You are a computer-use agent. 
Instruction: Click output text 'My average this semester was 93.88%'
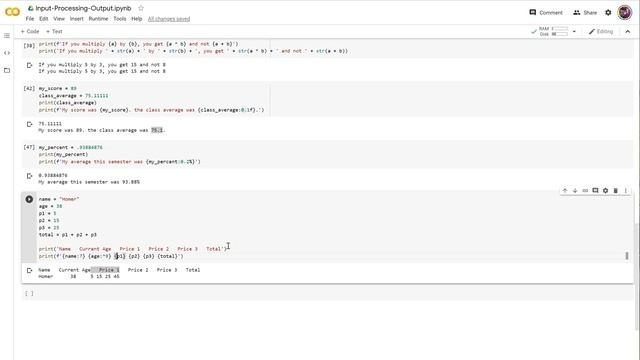click(89, 182)
